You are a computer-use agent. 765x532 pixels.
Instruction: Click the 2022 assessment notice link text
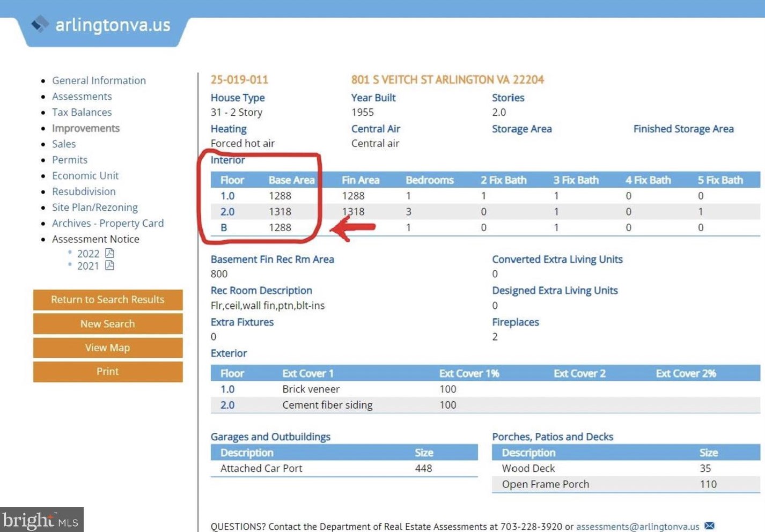click(x=88, y=254)
